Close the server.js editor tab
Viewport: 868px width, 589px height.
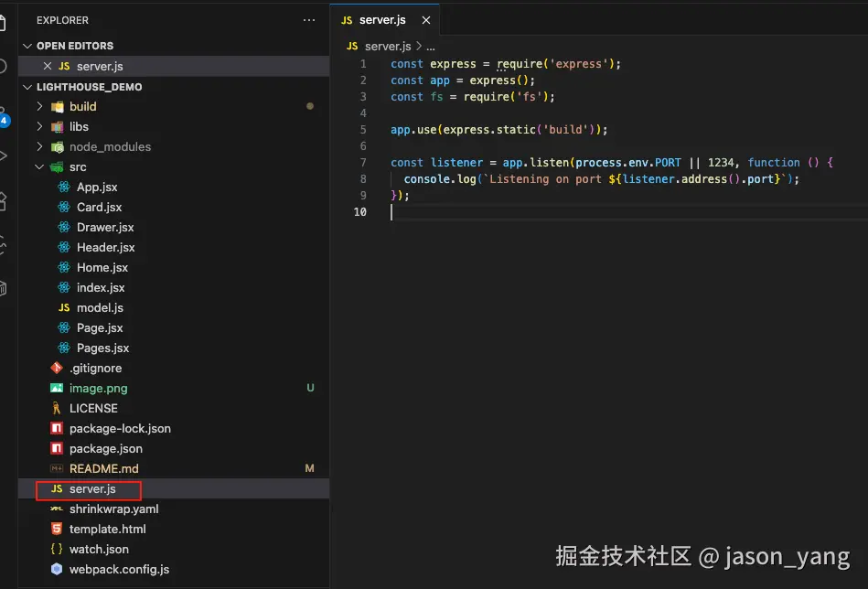click(425, 20)
